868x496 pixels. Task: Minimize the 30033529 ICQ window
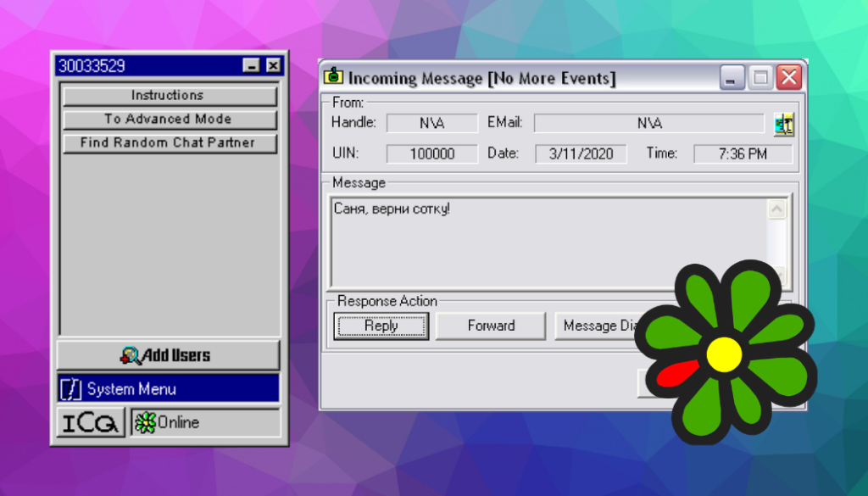(x=251, y=66)
